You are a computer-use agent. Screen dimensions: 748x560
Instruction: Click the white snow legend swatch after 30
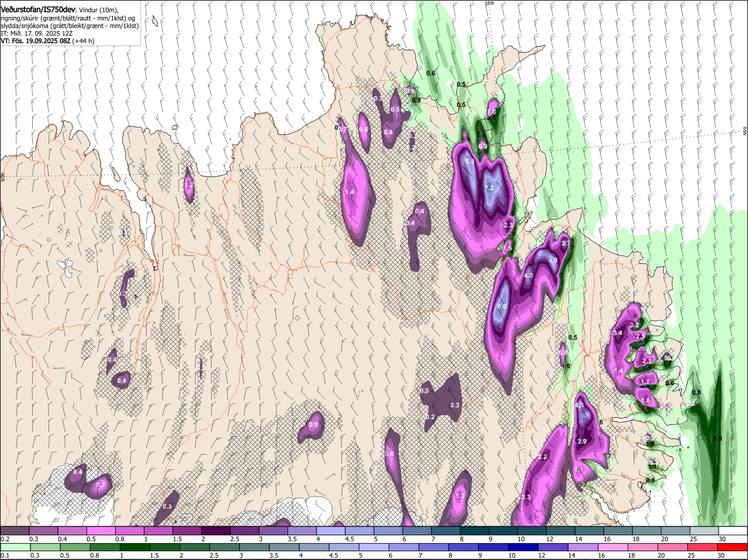(x=733, y=531)
